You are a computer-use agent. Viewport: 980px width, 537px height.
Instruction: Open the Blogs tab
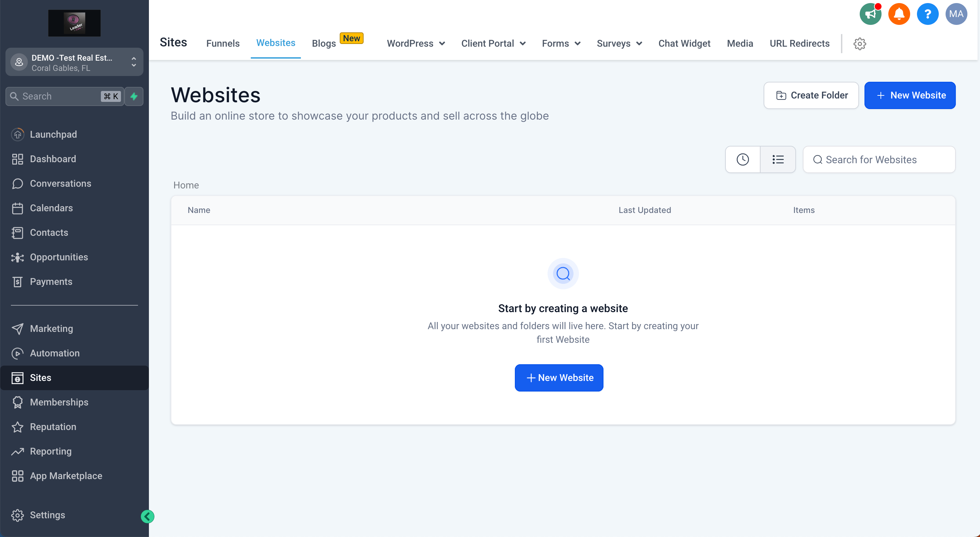coord(323,44)
